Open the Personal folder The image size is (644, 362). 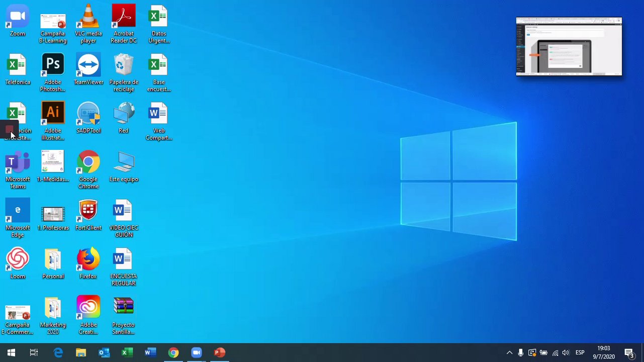[x=53, y=263]
